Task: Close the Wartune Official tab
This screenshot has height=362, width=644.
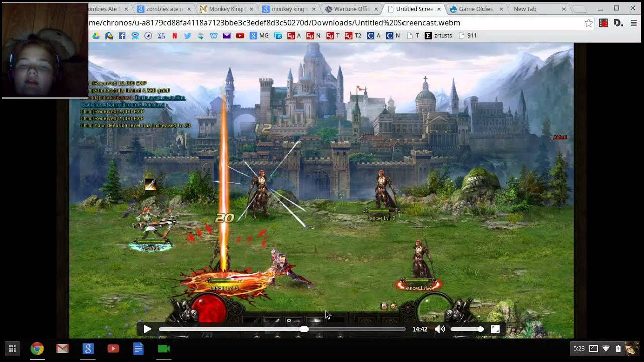Action: 377,9
